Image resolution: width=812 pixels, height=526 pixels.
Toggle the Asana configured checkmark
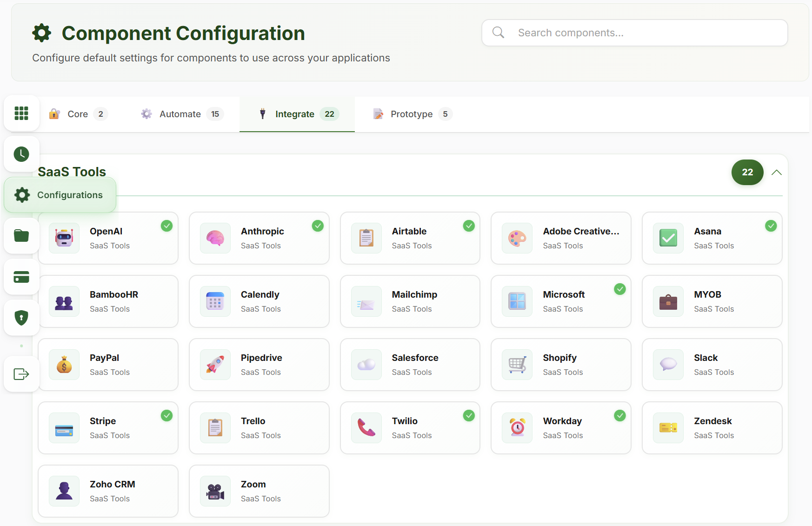[x=771, y=226]
